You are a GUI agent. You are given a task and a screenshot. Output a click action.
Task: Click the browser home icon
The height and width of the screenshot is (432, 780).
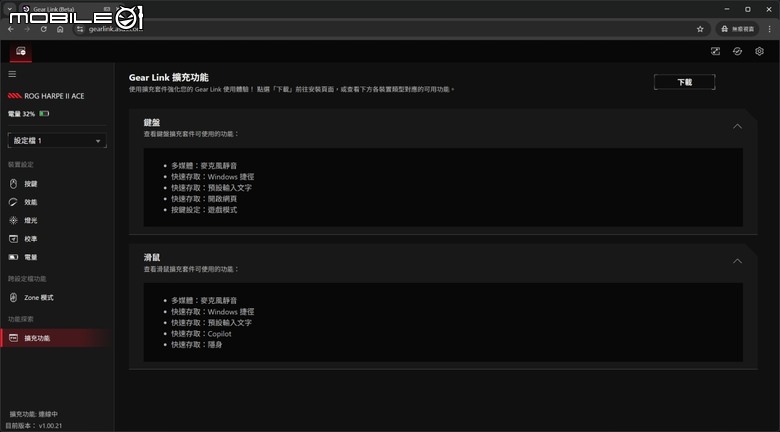click(60, 29)
